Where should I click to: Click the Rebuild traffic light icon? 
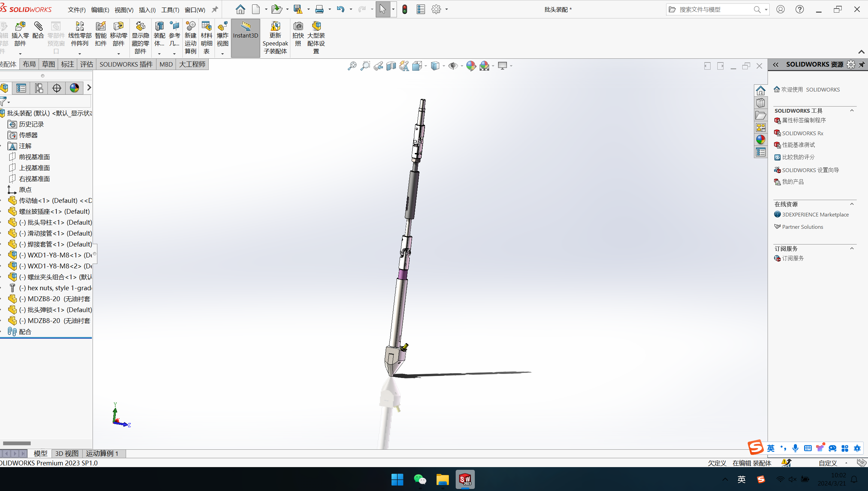(405, 10)
